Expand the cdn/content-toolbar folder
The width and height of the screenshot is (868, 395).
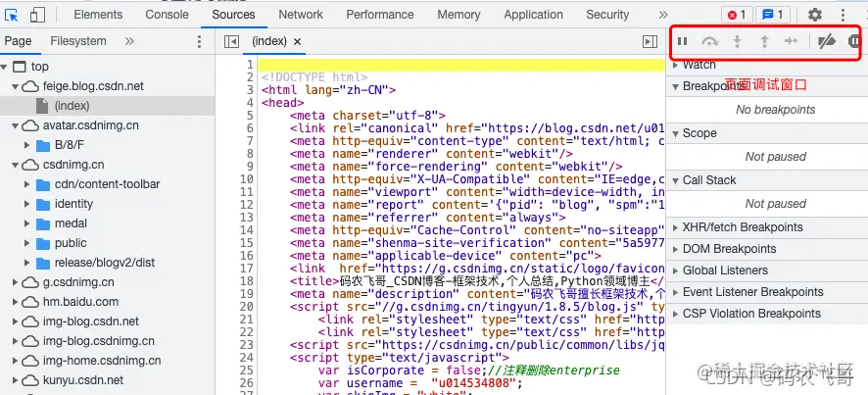click(26, 184)
